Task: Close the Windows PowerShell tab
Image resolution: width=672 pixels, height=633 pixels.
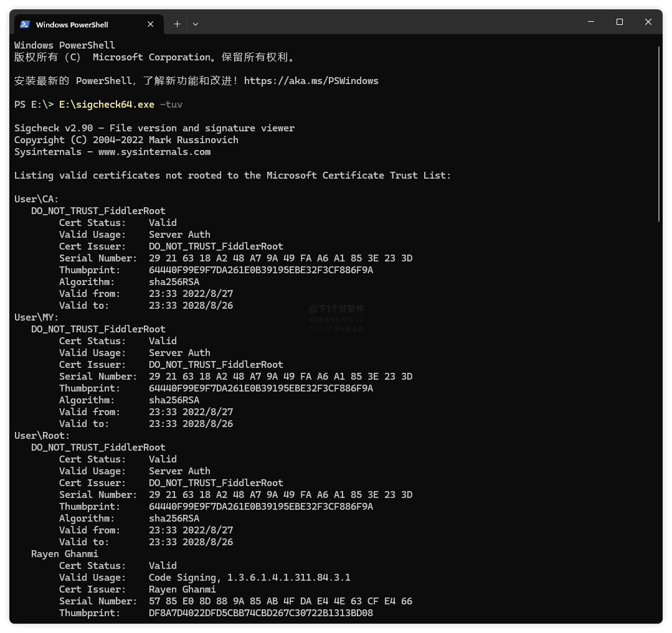Action: 150,24
